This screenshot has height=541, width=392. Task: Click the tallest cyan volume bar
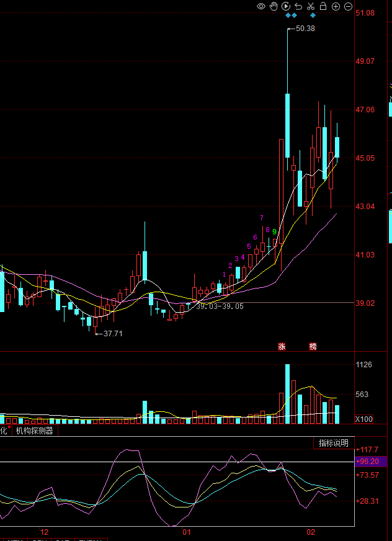(x=287, y=394)
